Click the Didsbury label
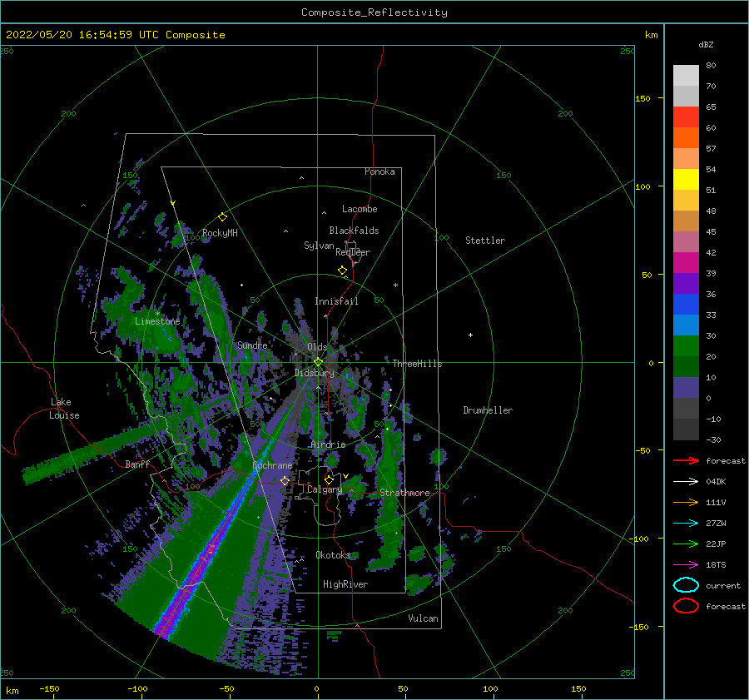The width and height of the screenshot is (749, 700). point(315,373)
